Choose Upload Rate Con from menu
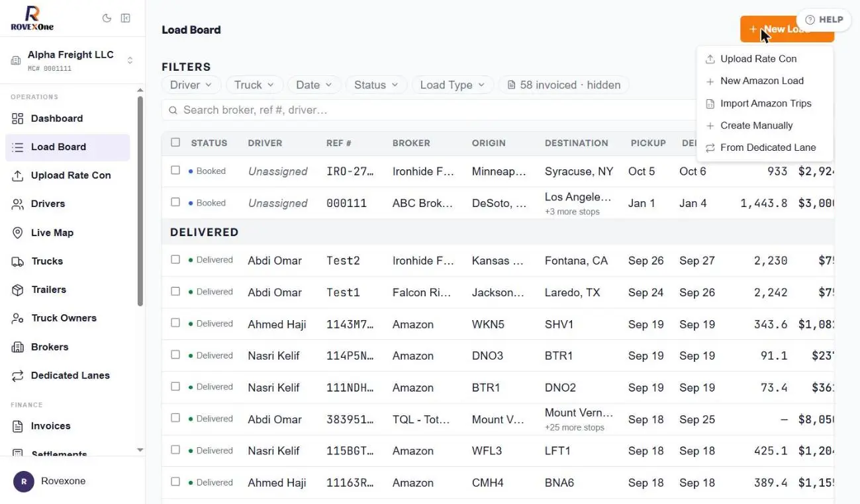This screenshot has height=504, width=860. [765, 59]
